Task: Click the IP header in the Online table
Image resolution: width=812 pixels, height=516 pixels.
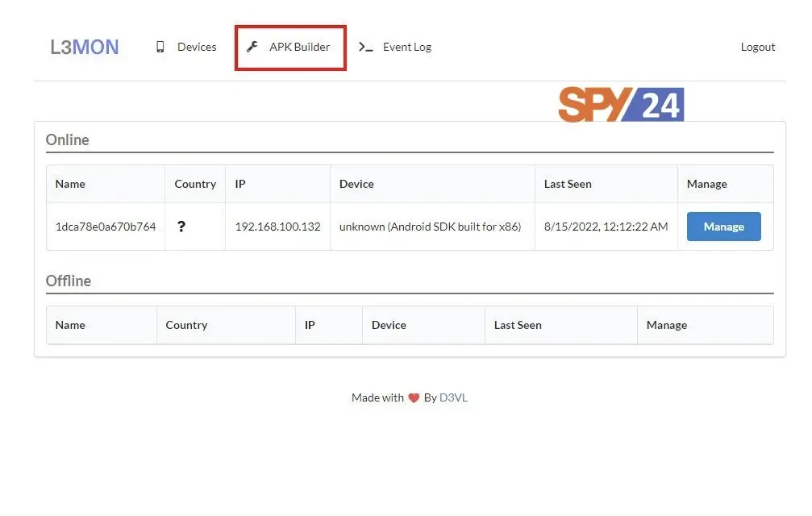Action: 240,185
